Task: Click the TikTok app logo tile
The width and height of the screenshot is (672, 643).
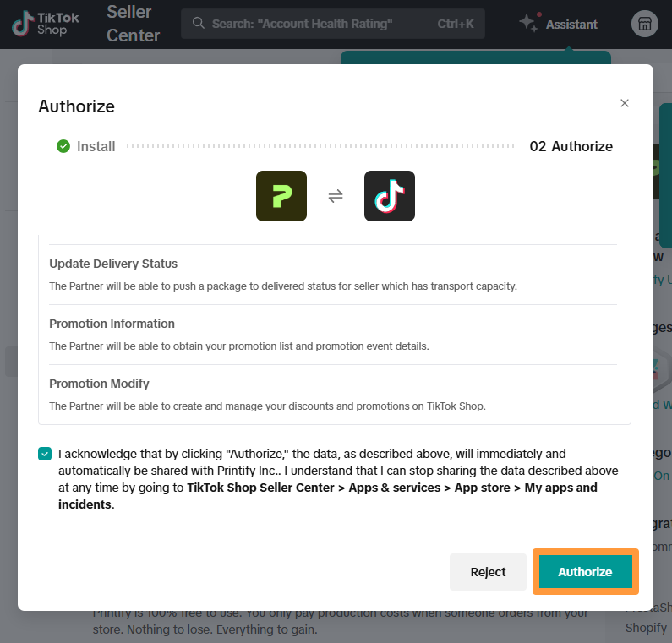Action: point(389,196)
